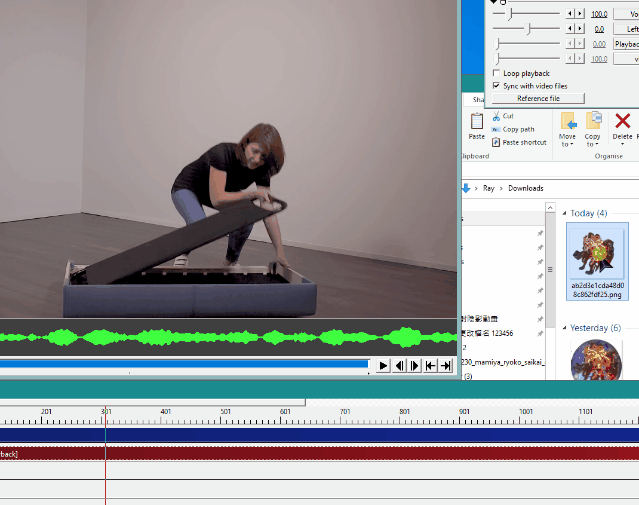Click the blue preview seek bar
The image size is (639, 505).
point(184,364)
